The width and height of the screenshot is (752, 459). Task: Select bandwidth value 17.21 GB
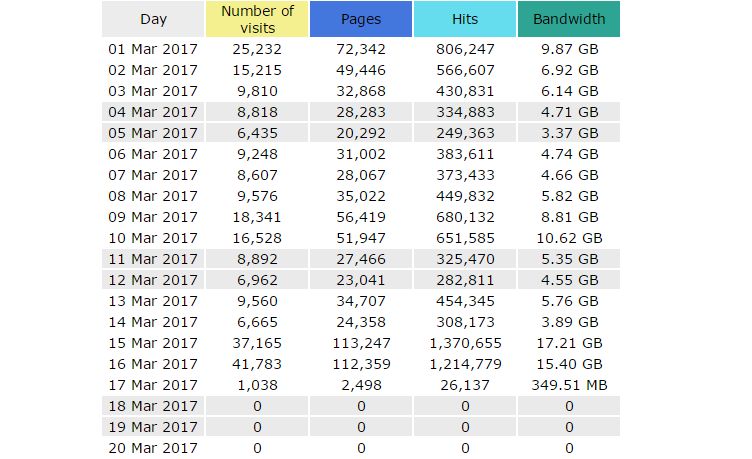[569, 343]
